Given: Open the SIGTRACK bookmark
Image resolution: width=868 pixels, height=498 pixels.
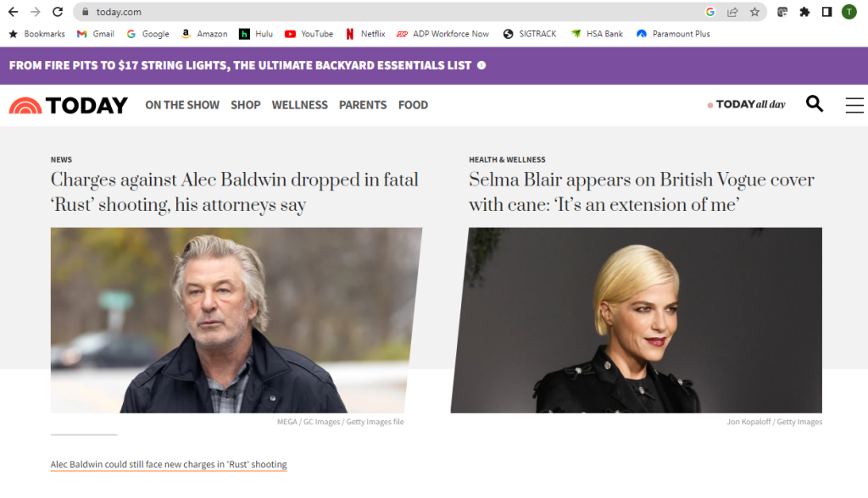Looking at the screenshot, I should tap(530, 34).
